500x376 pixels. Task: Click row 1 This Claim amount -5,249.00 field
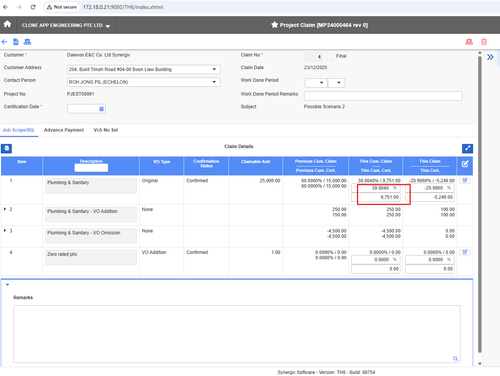pos(430,197)
